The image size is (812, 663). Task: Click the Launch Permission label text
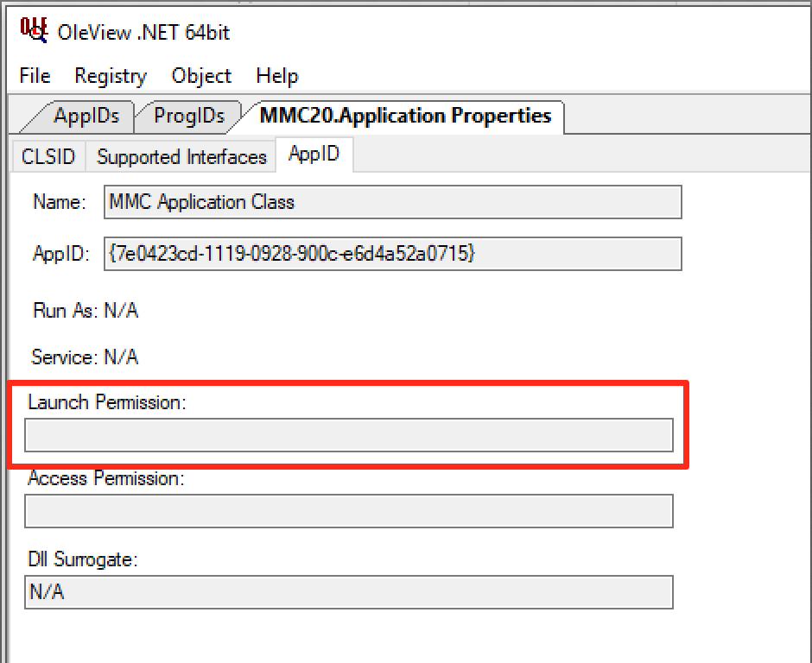(x=106, y=402)
